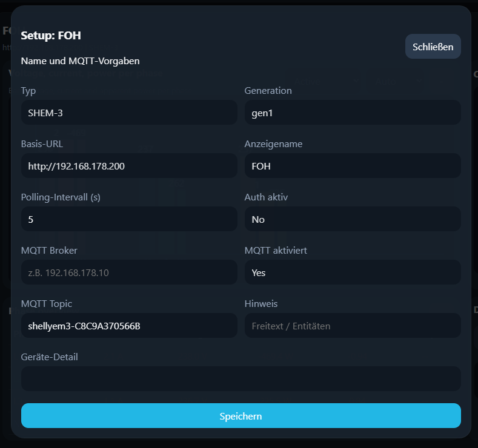Open the Auth aktiv selector showing No
The height and width of the screenshot is (448, 478).
pyautogui.click(x=352, y=219)
